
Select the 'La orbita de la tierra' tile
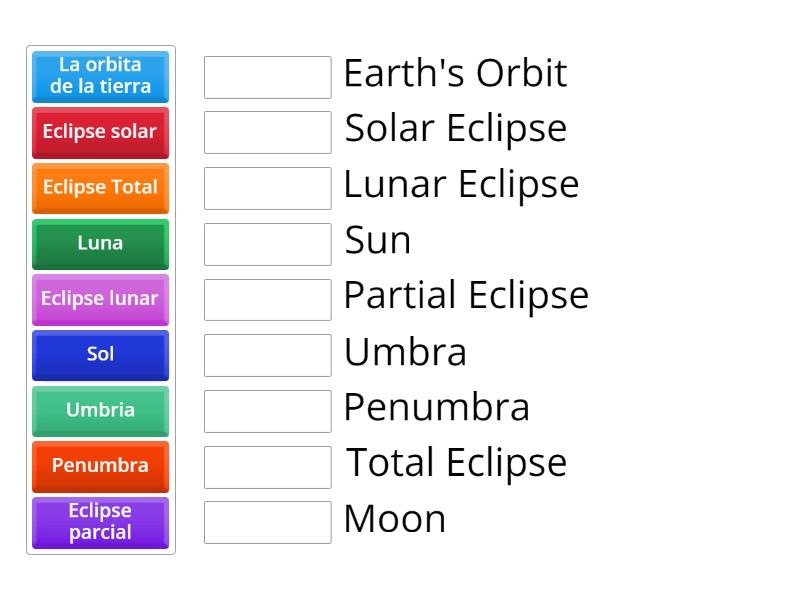pos(99,76)
